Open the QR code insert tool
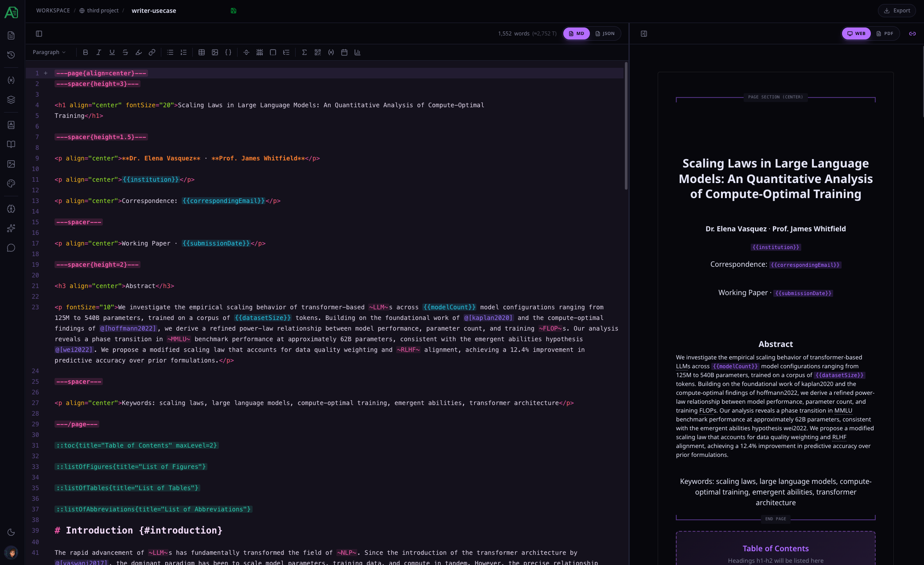 click(x=318, y=52)
